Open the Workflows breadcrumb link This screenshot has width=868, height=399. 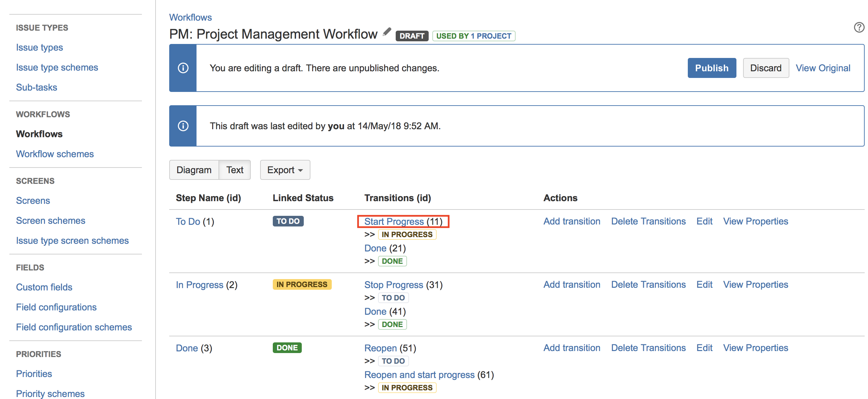click(190, 17)
